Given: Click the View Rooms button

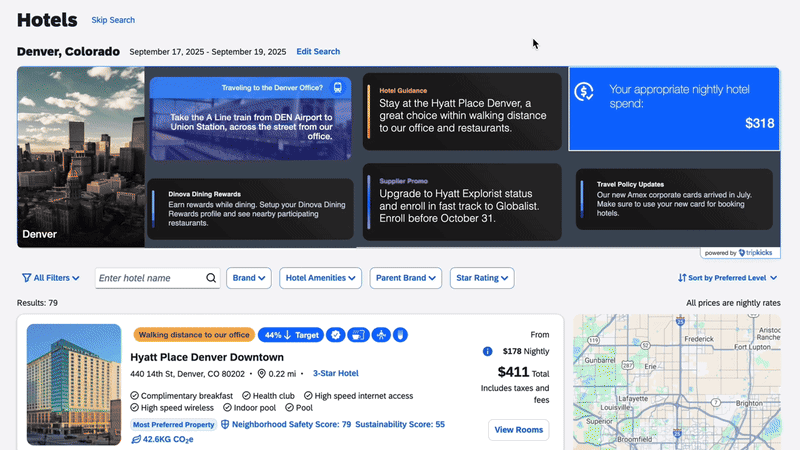Looking at the screenshot, I should click(518, 430).
